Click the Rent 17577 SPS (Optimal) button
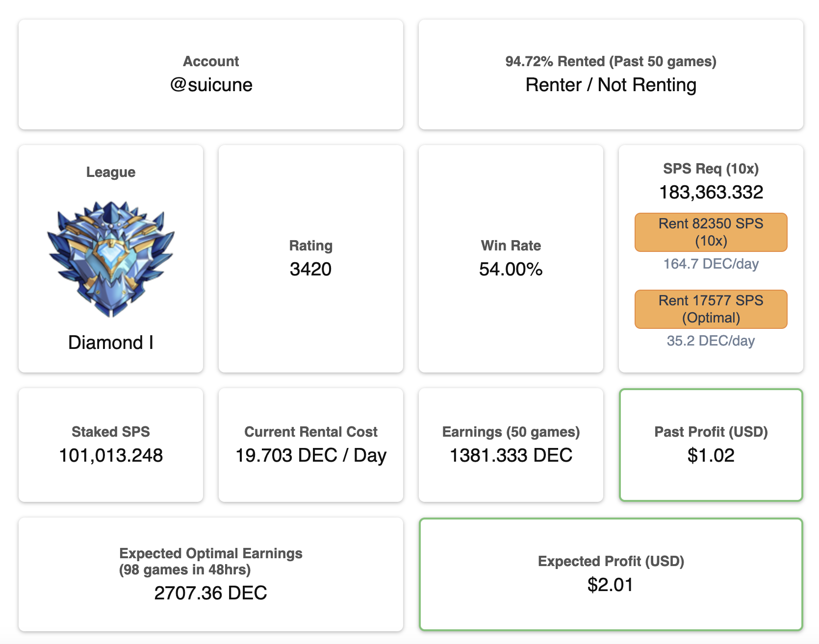The width and height of the screenshot is (819, 644). click(x=711, y=309)
